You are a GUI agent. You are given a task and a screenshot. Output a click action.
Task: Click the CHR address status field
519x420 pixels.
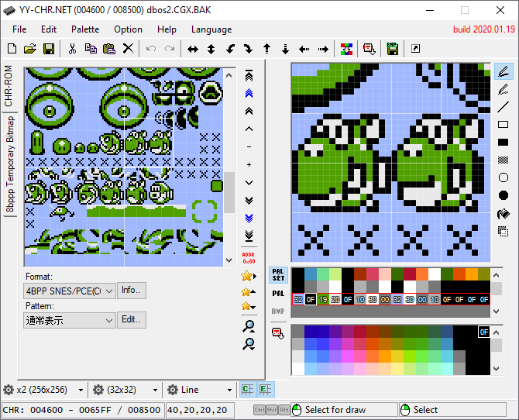pyautogui.click(x=84, y=410)
